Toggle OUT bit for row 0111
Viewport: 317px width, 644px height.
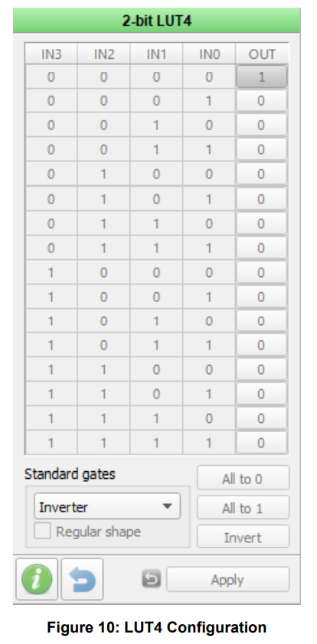tap(262, 248)
